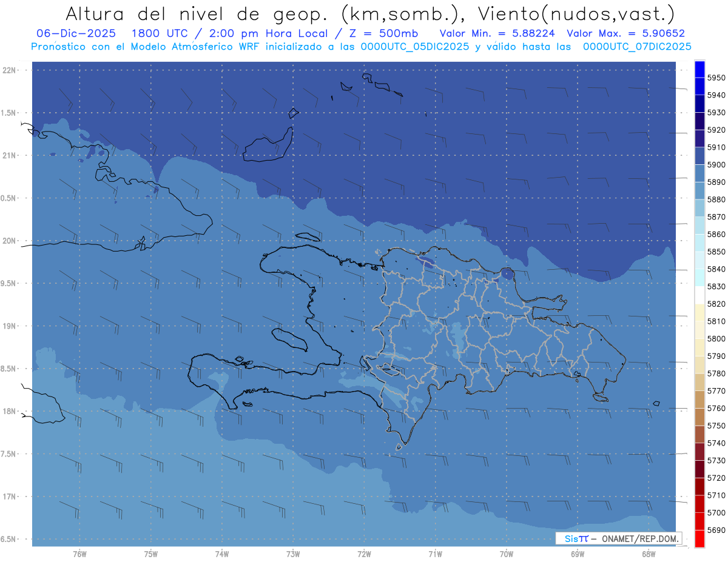Viewport: 728px width, 562px height.
Task: Click the '5730' color scale label
Action: pos(716,461)
